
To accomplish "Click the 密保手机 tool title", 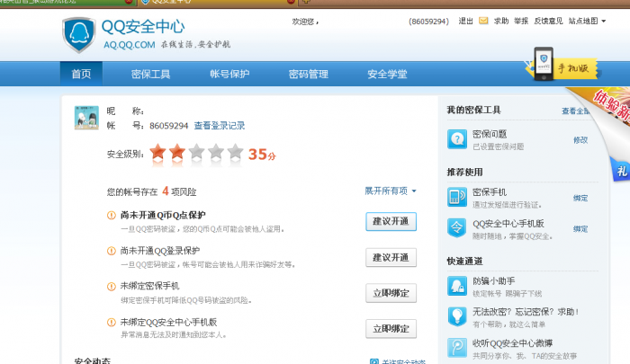I will coord(490,192).
